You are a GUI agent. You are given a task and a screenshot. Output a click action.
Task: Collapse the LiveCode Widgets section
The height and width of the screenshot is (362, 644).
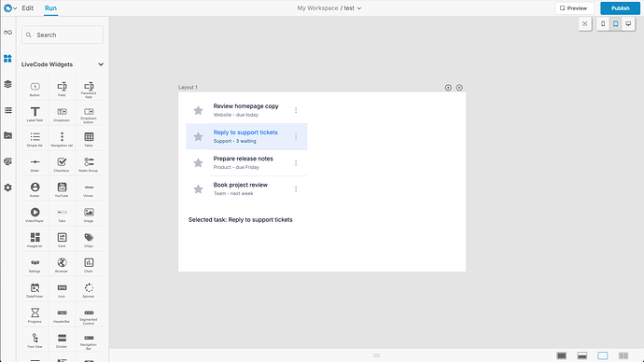pyautogui.click(x=101, y=64)
